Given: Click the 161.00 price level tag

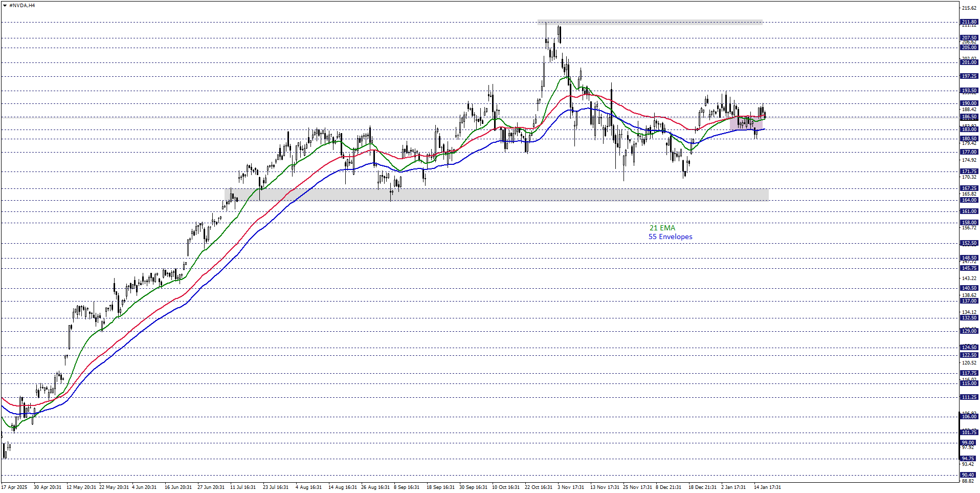Looking at the screenshot, I should 969,211.
